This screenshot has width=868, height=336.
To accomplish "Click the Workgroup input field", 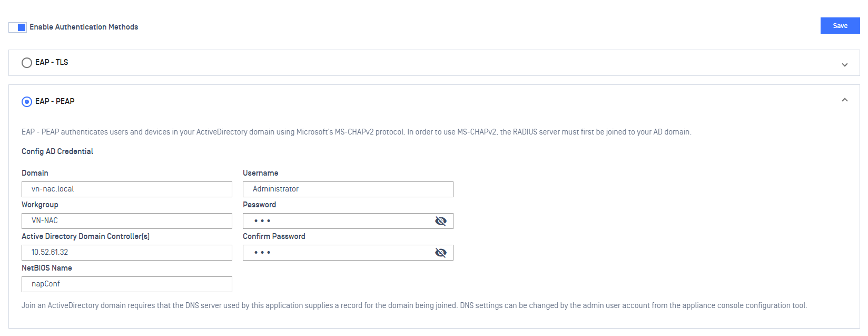I will click(x=126, y=221).
